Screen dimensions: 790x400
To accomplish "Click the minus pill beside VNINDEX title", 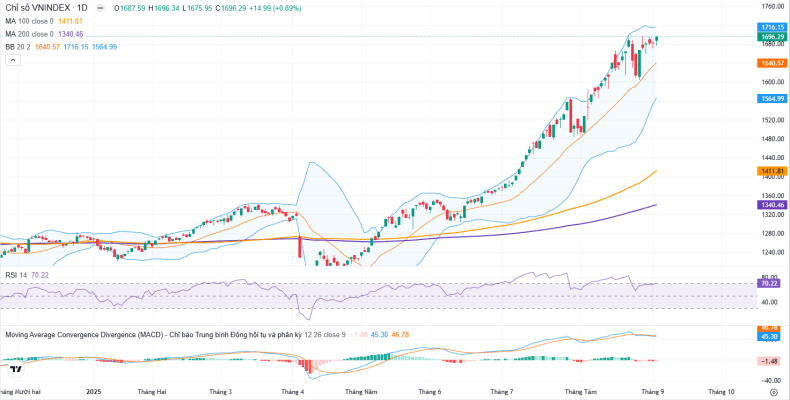I will (101, 8).
